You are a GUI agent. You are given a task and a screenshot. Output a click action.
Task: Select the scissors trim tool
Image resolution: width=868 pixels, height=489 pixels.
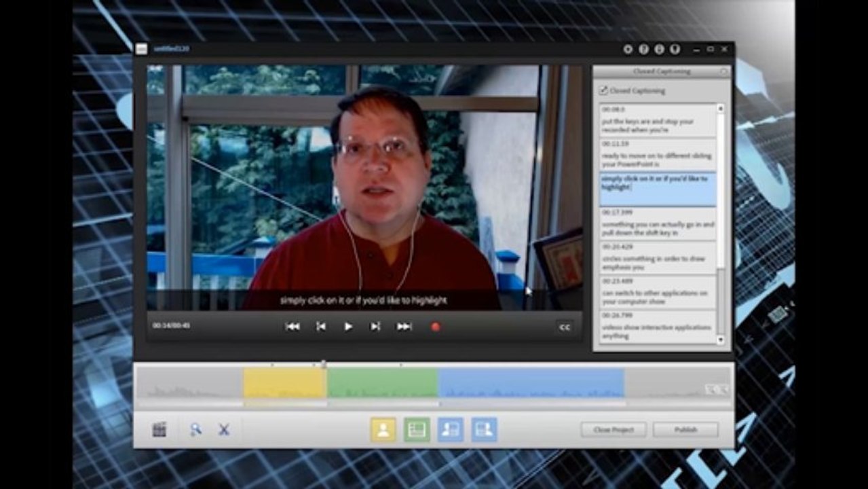223,429
